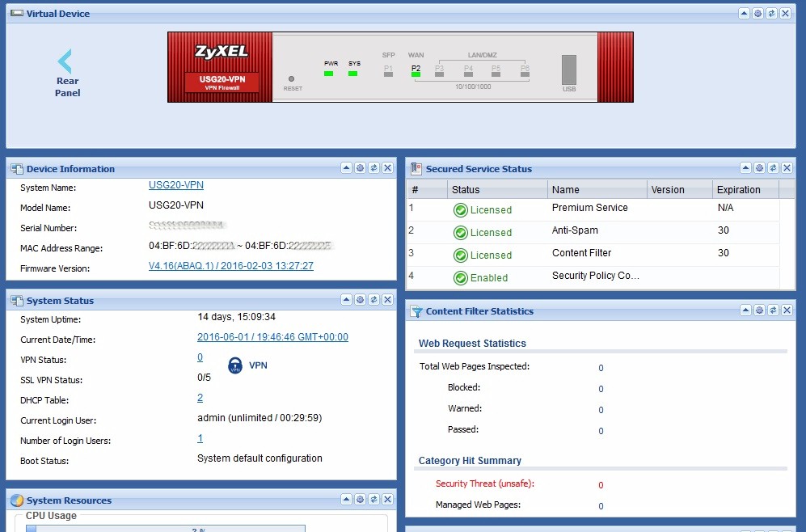The width and height of the screenshot is (806, 532).
Task: Click the MAC Address Range label
Action: coord(61,248)
